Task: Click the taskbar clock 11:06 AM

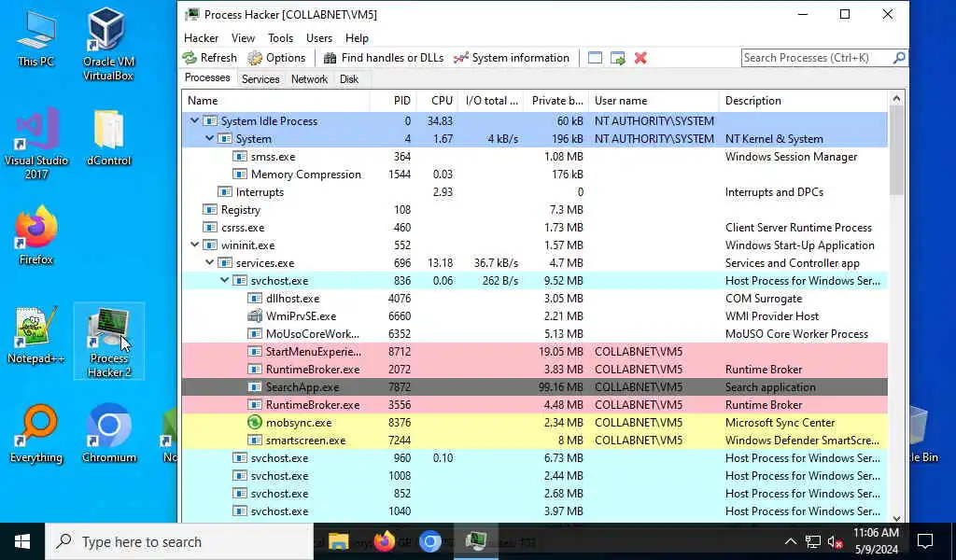Action: click(x=876, y=533)
